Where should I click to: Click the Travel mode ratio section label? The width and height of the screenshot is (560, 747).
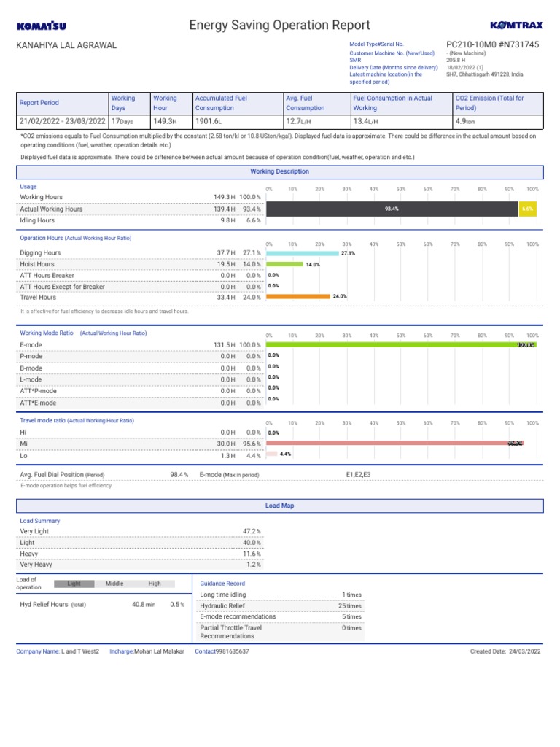point(77,421)
